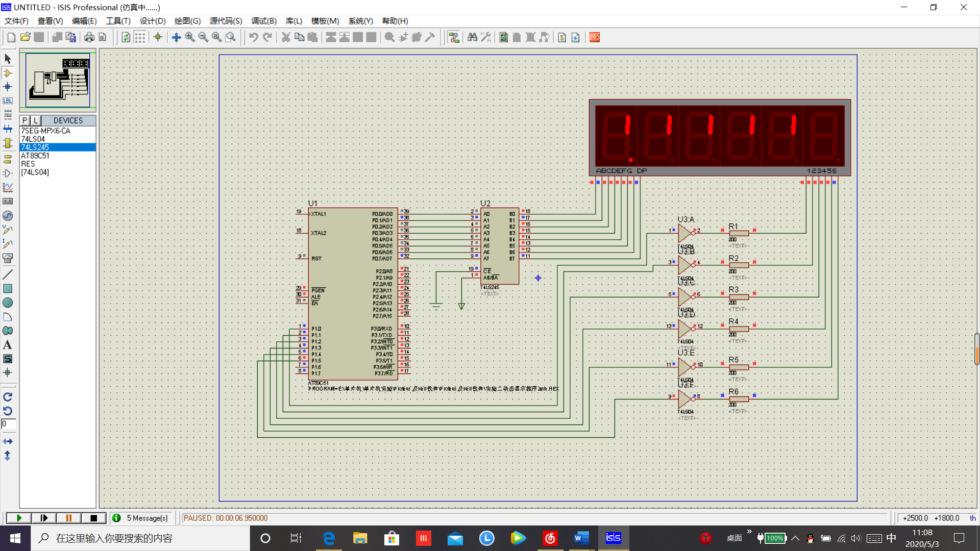Open the 5 Message(s) simulation log
The height and width of the screenshot is (551, 980).
coord(140,518)
